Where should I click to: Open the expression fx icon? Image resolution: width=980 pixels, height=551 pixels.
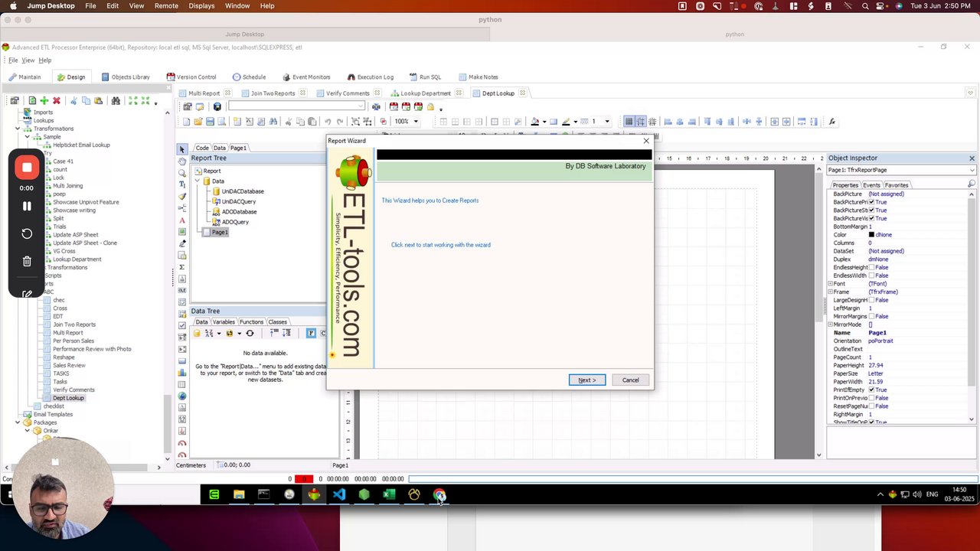(x=832, y=122)
